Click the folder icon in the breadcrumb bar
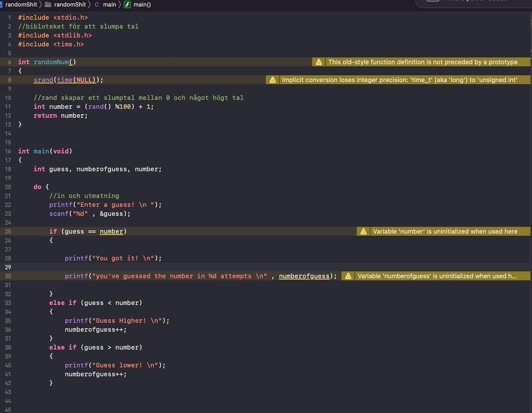Viewport: 532px width, 413px height. (x=48, y=5)
